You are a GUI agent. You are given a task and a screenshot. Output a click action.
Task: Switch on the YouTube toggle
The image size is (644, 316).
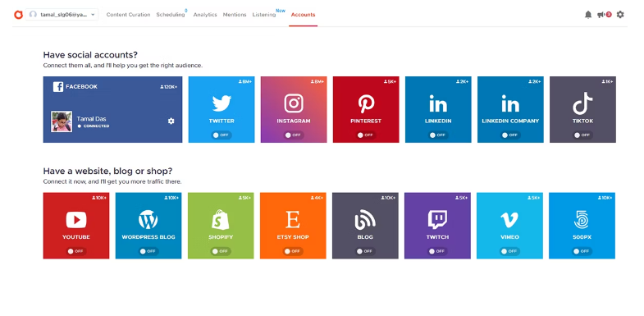pyautogui.click(x=76, y=251)
